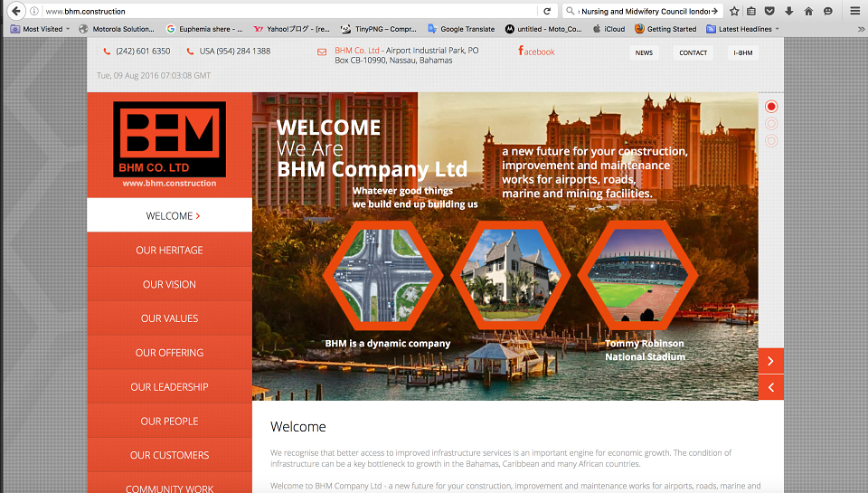Image resolution: width=868 pixels, height=493 pixels.
Task: Select the first slider dot indicator
Action: [x=771, y=107]
